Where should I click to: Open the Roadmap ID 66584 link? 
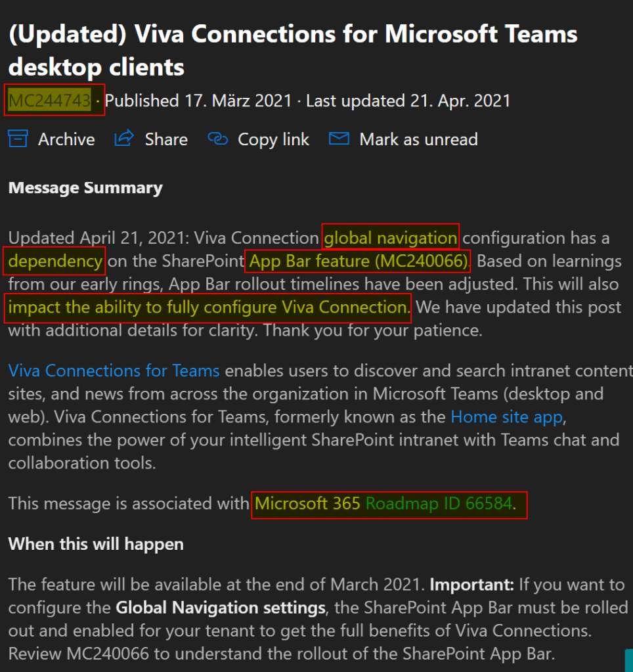click(x=439, y=504)
